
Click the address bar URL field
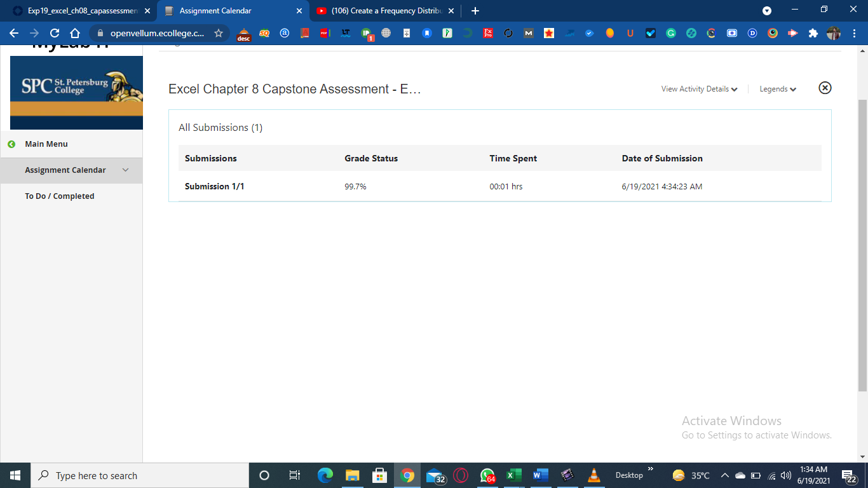(158, 33)
